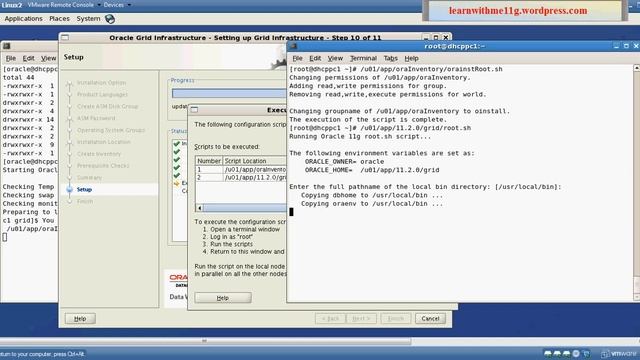This screenshot has width=640, height=360.
Task: Click the terminal cursor line below Copying oraenv
Action: tap(291, 212)
